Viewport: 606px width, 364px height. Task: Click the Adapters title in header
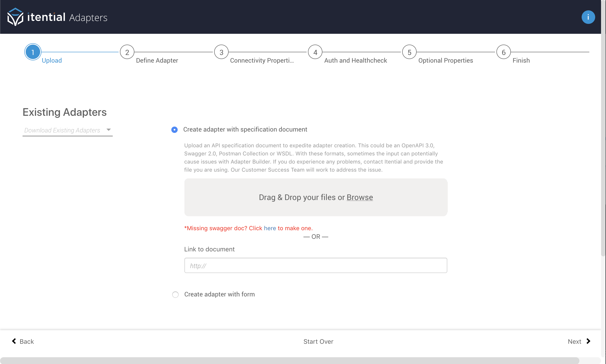[88, 18]
